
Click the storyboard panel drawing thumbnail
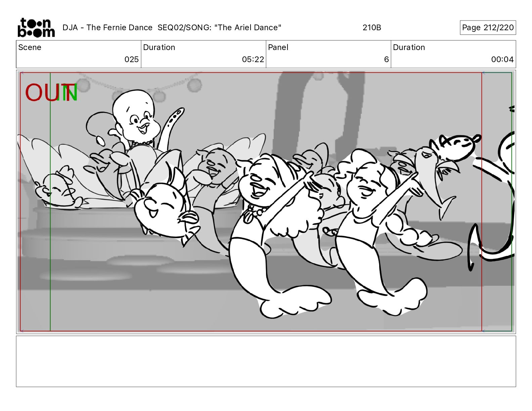pyautogui.click(x=266, y=202)
